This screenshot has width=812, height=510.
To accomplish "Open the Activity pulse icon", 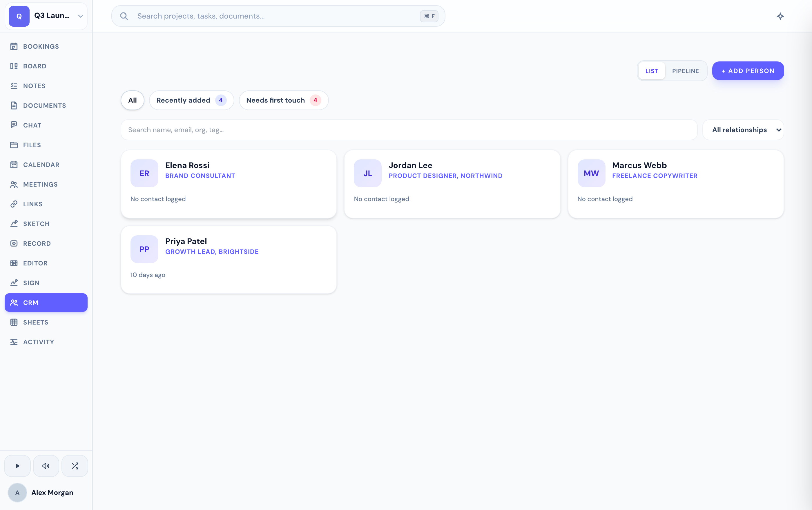I will (14, 342).
